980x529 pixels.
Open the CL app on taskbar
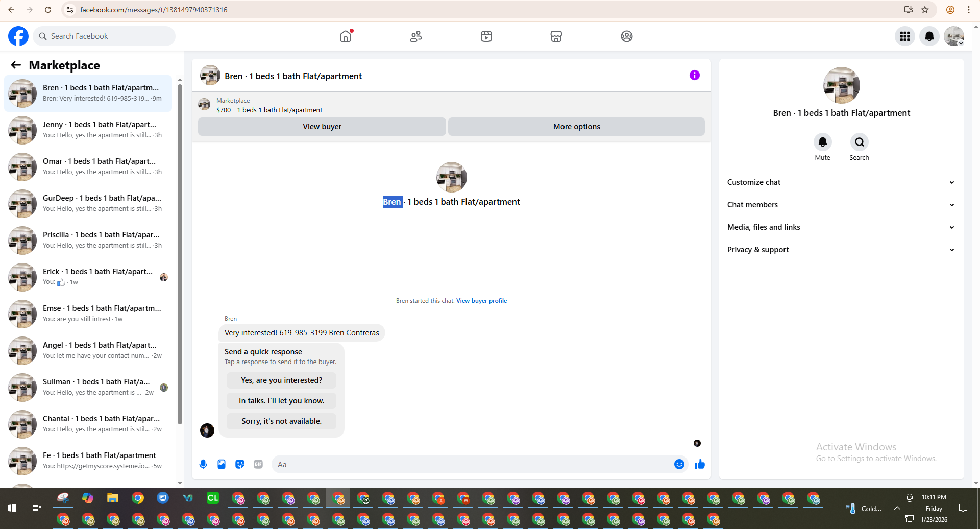click(x=213, y=498)
